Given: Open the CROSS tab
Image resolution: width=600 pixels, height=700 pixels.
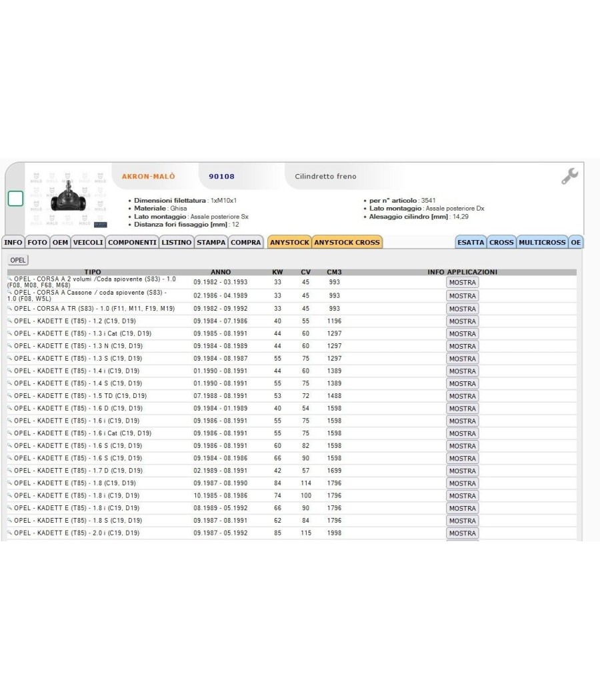Looking at the screenshot, I should [x=501, y=243].
